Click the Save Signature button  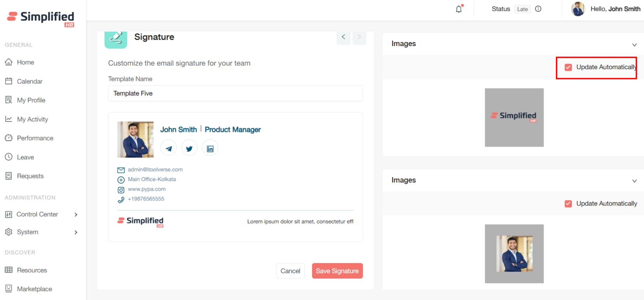click(x=337, y=271)
